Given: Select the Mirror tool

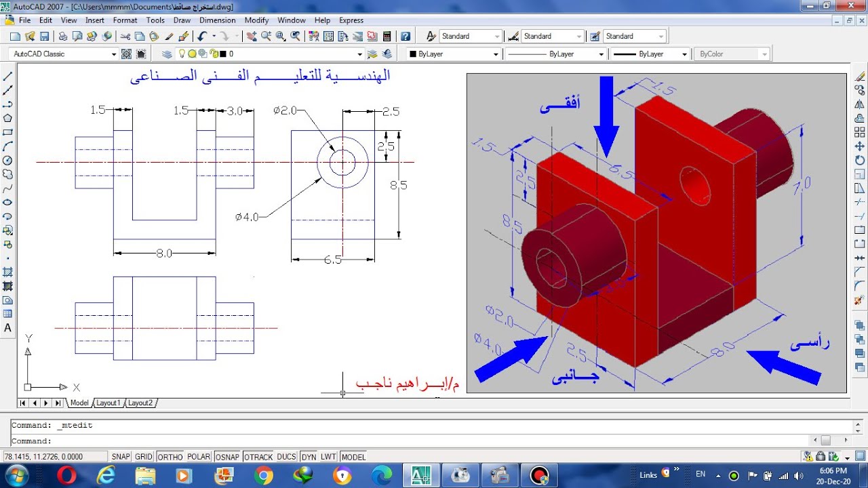Looking at the screenshot, I should click(x=860, y=104).
